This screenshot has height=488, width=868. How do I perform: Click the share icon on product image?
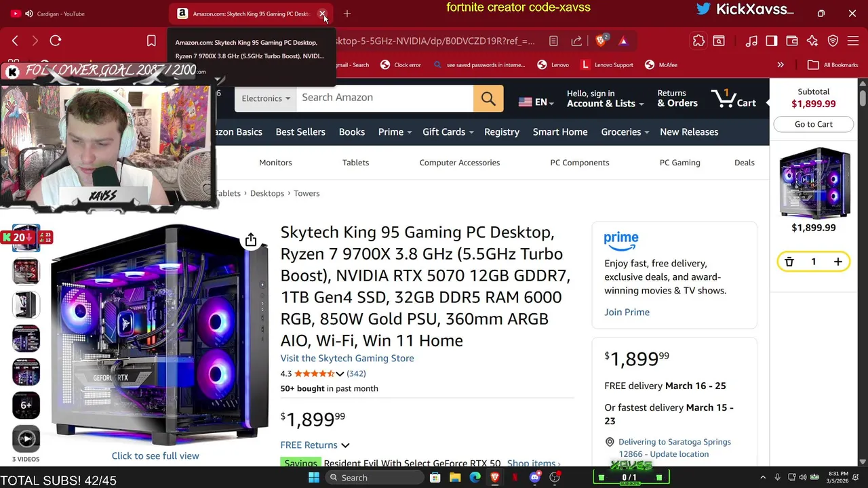pyautogui.click(x=251, y=240)
